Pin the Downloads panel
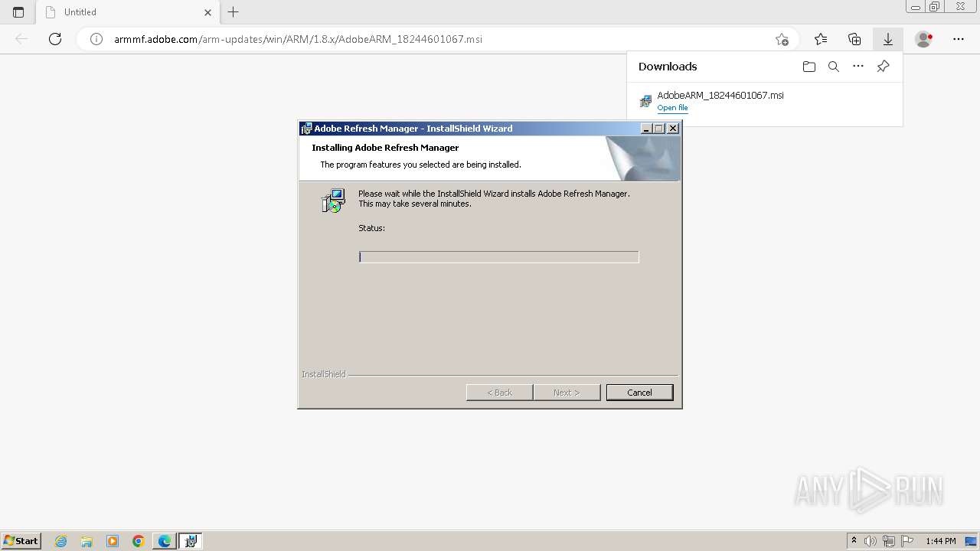The width and height of the screenshot is (980, 551). [883, 67]
